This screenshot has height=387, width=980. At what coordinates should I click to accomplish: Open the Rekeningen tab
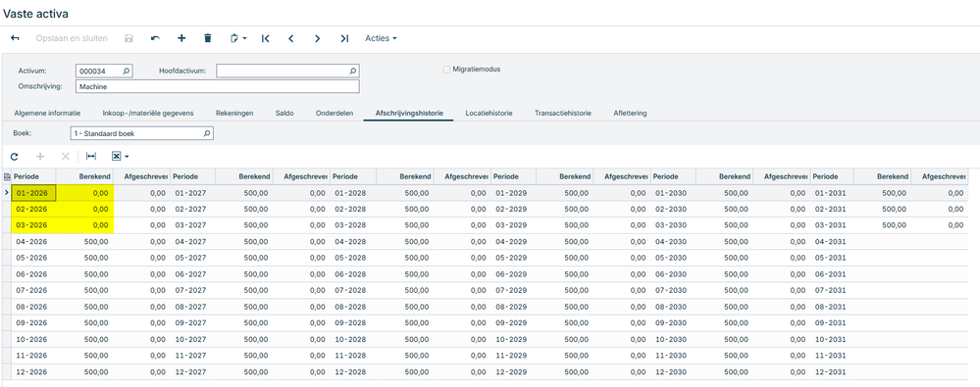tap(234, 114)
